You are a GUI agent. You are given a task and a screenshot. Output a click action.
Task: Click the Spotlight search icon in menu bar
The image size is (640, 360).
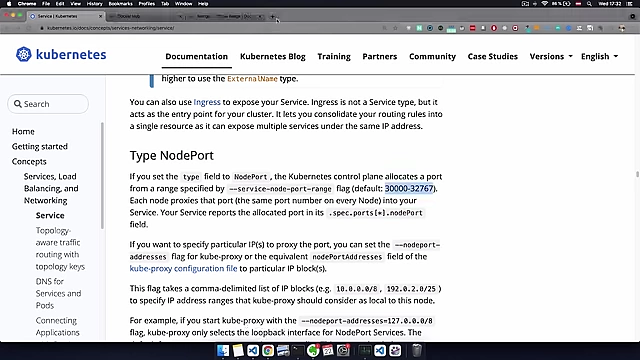589,4
